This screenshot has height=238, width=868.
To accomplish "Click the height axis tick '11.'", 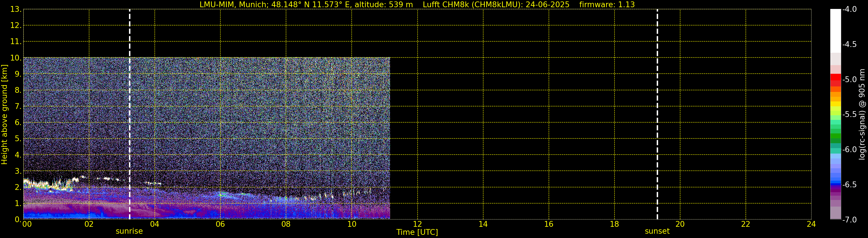I will 16,42.
